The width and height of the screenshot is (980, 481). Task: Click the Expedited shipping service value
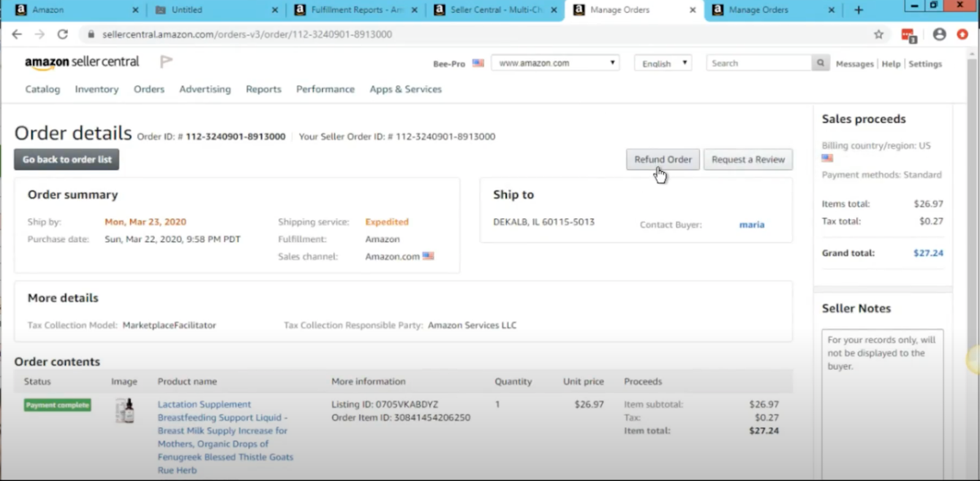click(386, 222)
